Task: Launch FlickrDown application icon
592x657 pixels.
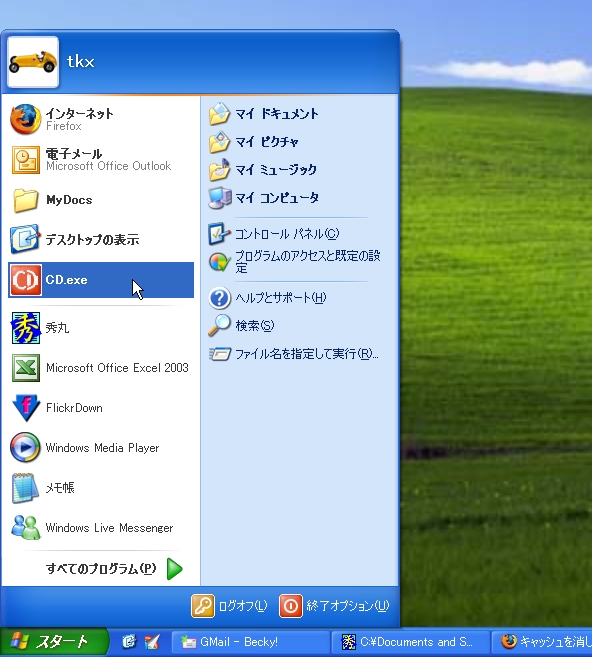Action: (x=26, y=408)
